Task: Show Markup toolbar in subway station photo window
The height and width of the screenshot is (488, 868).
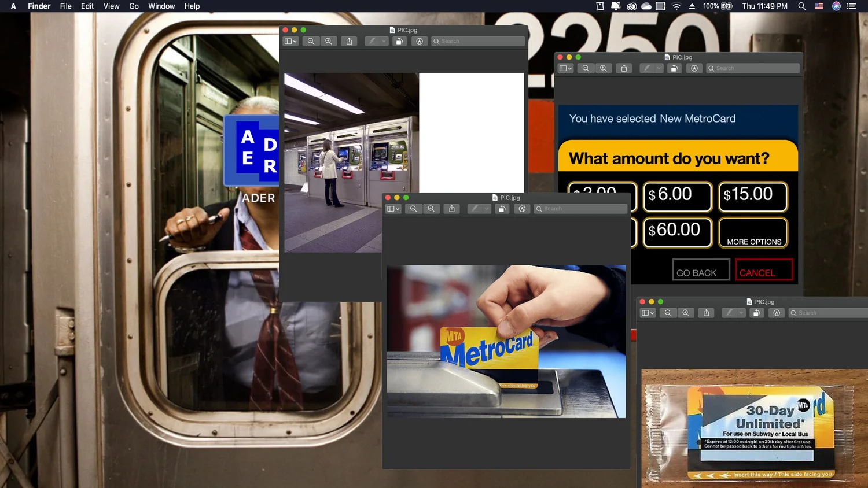Action: click(420, 41)
